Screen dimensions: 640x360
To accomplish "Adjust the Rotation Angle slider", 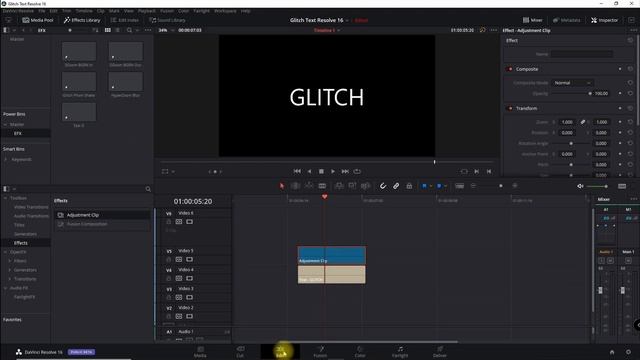I will (x=571, y=143).
